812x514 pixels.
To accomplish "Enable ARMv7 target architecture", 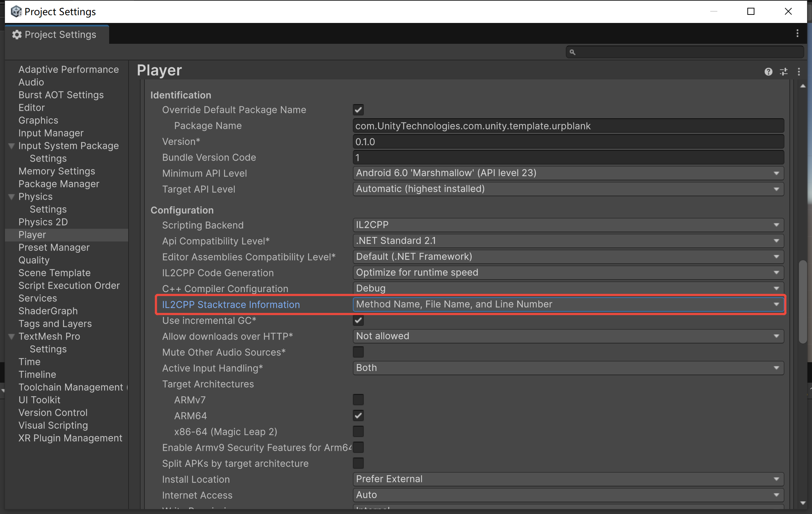I will (x=358, y=400).
